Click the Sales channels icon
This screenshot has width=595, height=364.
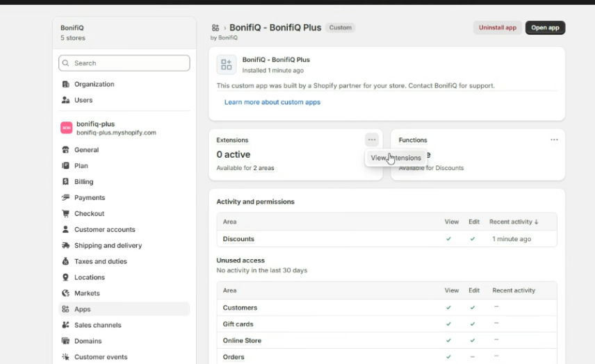pos(65,325)
